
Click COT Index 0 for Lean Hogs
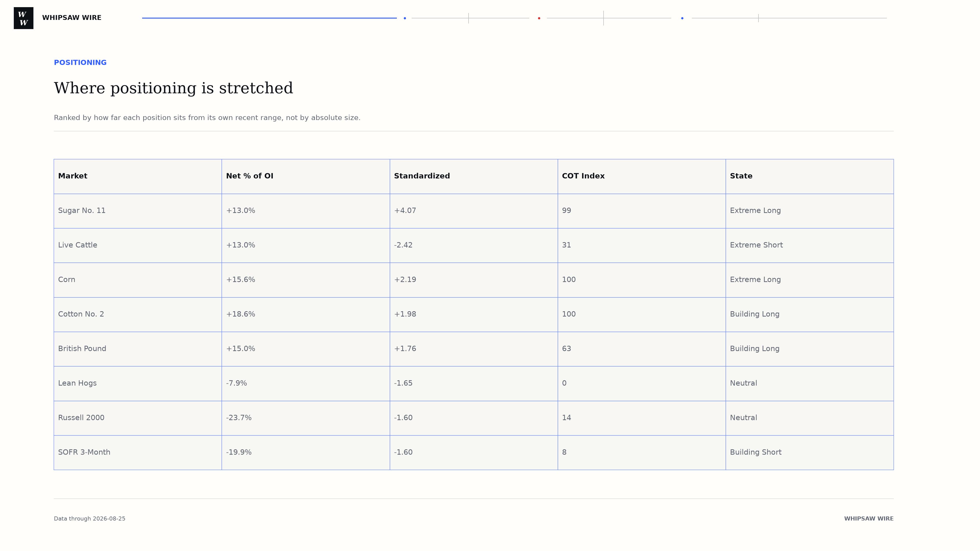click(564, 383)
